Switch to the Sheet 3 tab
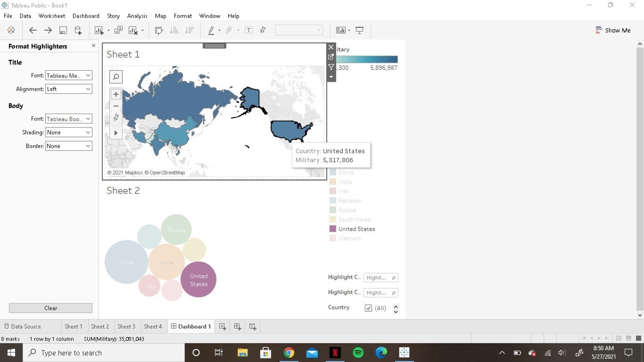This screenshot has height=362, width=644. coord(126,326)
